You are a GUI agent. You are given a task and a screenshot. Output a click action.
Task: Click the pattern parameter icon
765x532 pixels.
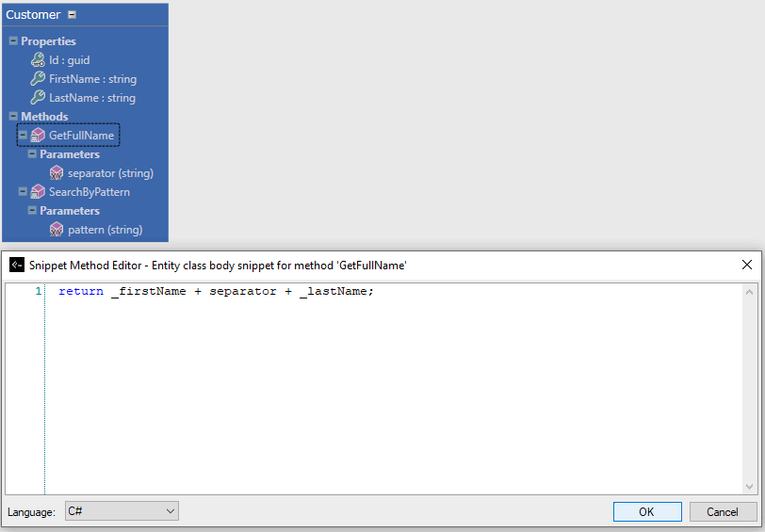click(x=57, y=230)
